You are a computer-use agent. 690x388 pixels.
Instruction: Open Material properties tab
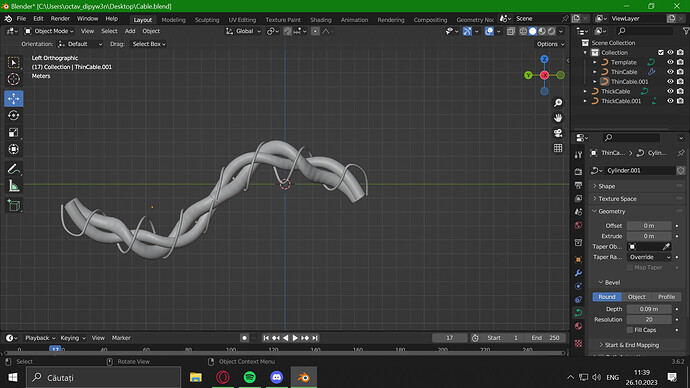coord(578,326)
